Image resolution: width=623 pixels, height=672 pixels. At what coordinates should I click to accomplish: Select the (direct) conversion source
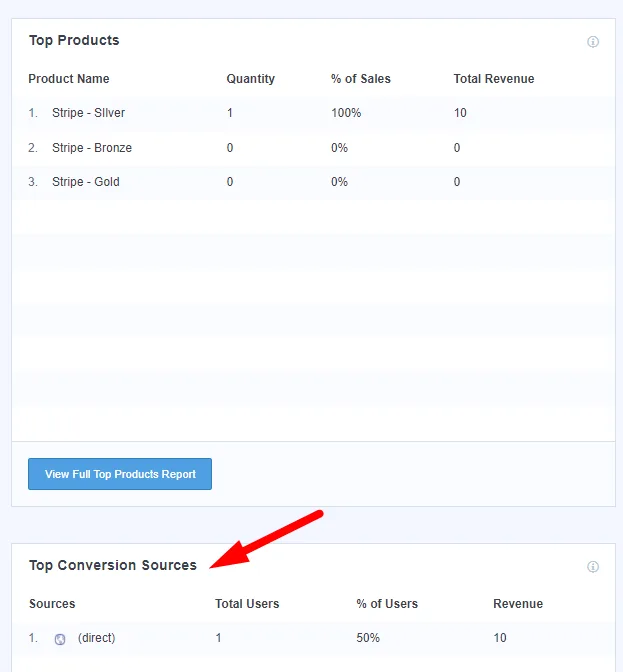click(x=96, y=638)
